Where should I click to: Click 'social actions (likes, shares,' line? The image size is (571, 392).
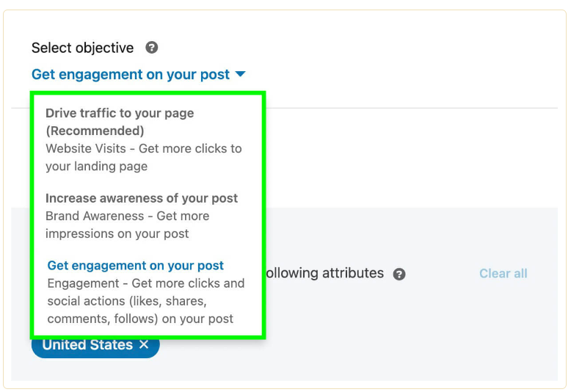pos(126,301)
